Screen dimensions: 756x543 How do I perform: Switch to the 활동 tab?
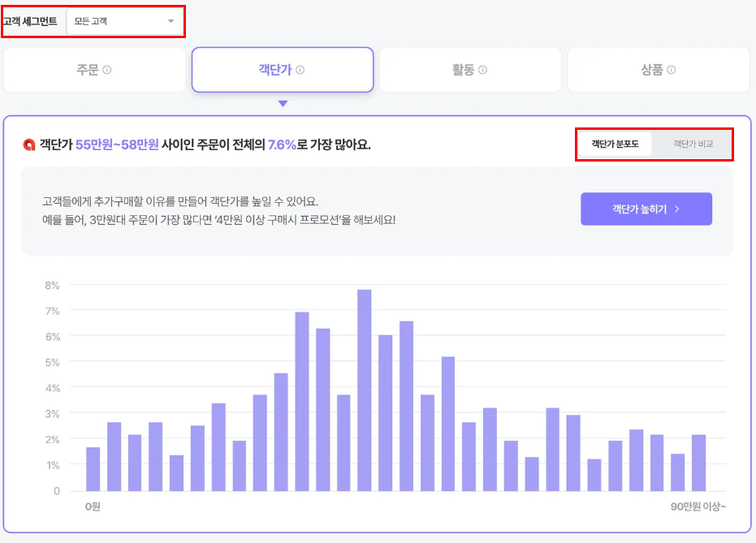pos(471,70)
